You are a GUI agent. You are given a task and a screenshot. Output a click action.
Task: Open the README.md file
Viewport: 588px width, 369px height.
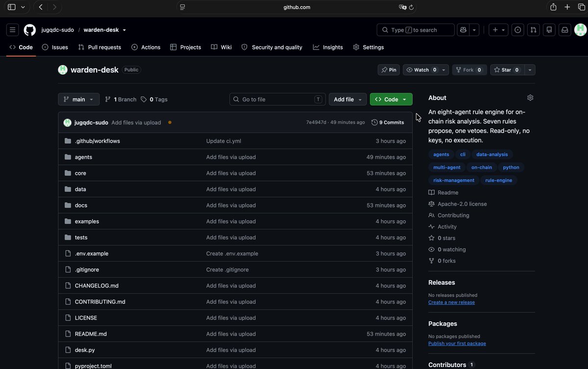[x=91, y=334]
